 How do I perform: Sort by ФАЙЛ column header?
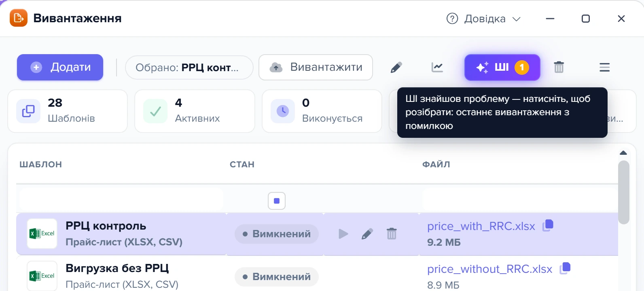click(x=436, y=164)
